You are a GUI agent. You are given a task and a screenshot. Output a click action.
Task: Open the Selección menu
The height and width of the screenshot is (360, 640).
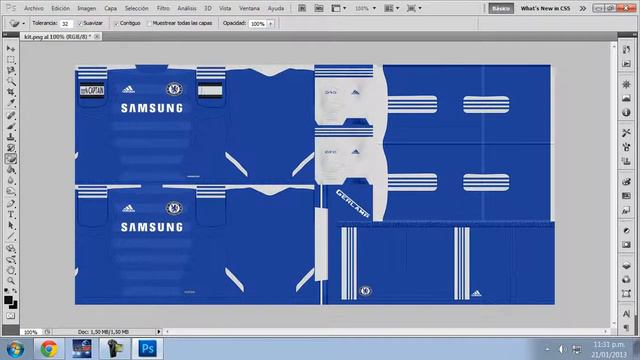pos(136,8)
